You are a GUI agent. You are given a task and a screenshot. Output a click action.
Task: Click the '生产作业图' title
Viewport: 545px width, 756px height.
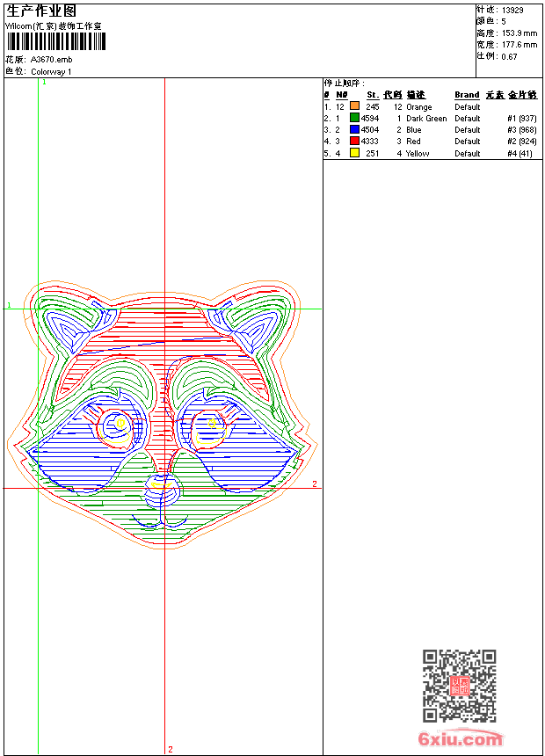41,11
